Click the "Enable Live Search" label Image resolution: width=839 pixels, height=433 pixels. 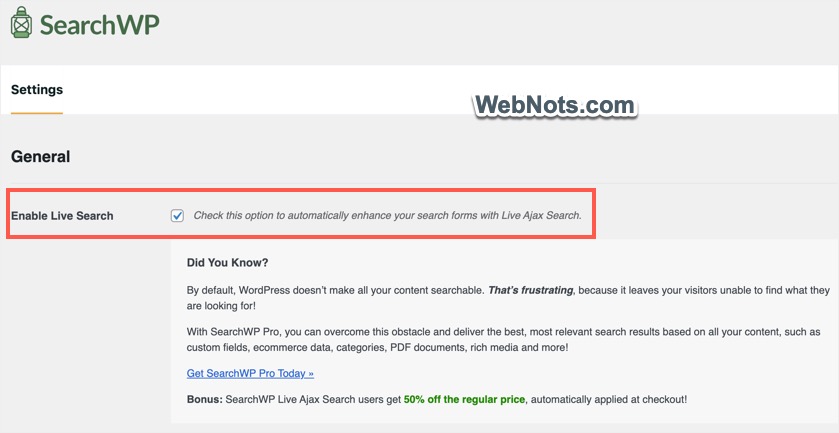click(x=62, y=216)
